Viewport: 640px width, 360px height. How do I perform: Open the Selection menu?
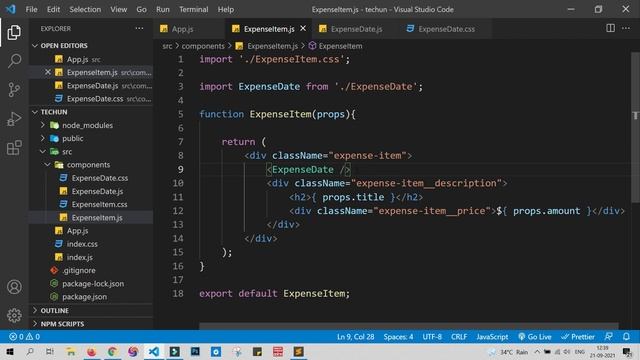[85, 9]
